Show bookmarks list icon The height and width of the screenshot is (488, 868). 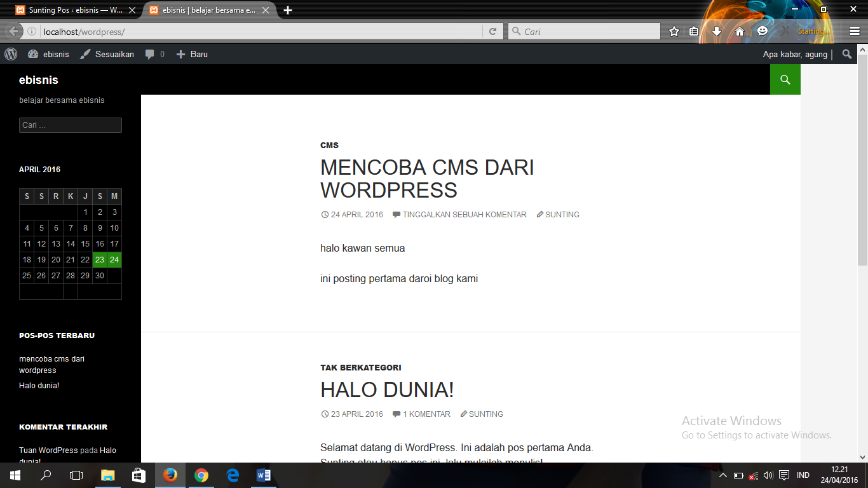[x=694, y=32]
